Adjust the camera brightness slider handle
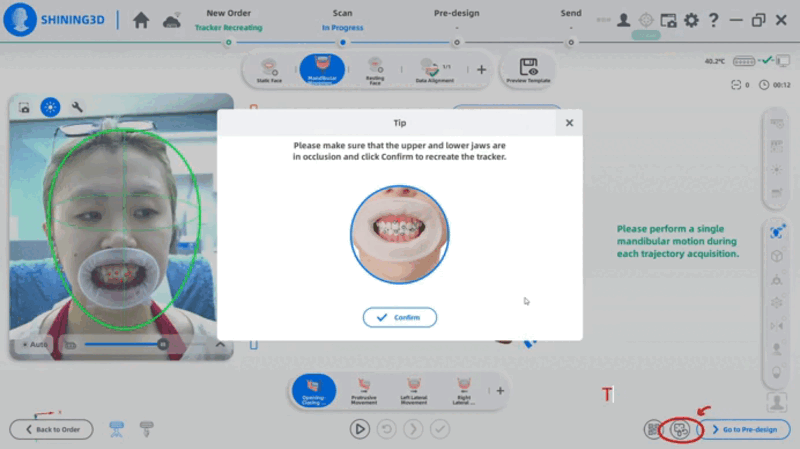 pyautogui.click(x=163, y=344)
